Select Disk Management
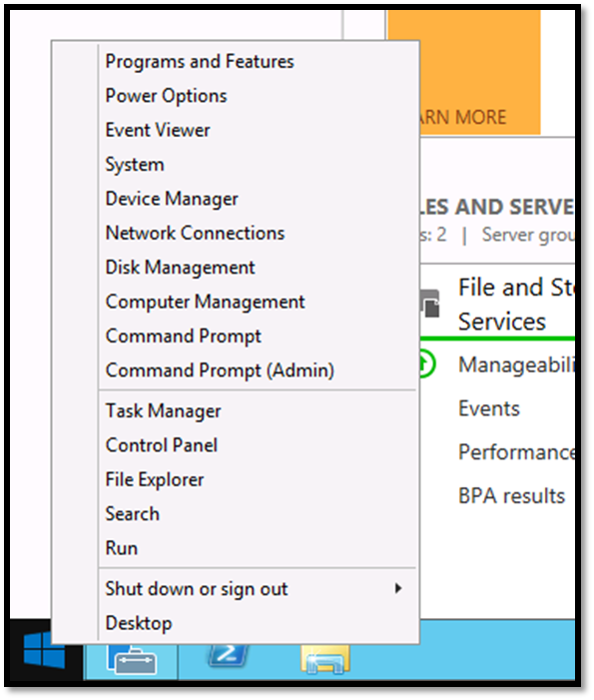 181,268
